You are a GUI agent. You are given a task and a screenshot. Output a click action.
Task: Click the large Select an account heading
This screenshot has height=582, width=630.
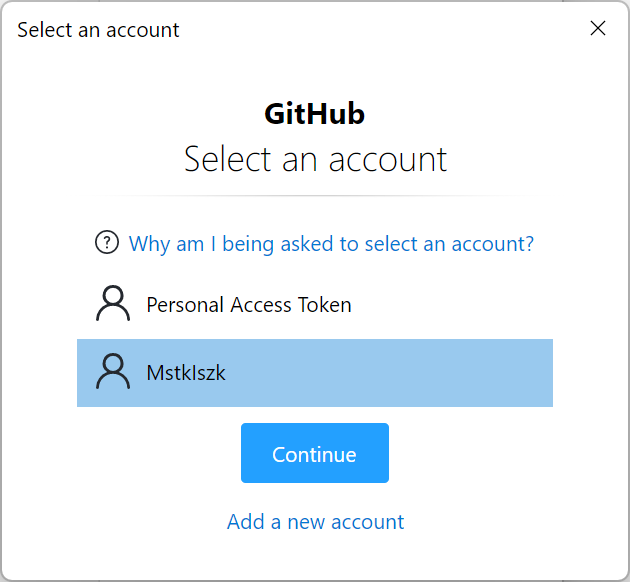(x=315, y=159)
